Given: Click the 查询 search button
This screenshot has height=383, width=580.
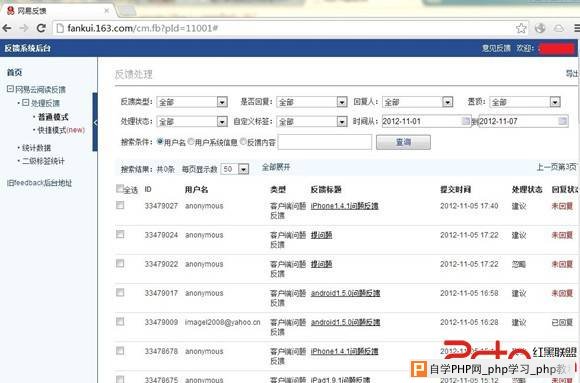Looking at the screenshot, I should pos(403,142).
